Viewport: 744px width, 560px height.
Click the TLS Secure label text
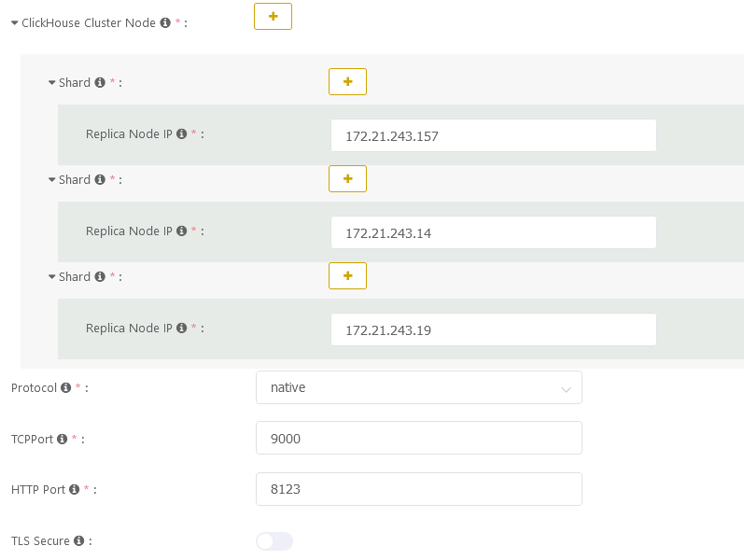tap(40, 540)
